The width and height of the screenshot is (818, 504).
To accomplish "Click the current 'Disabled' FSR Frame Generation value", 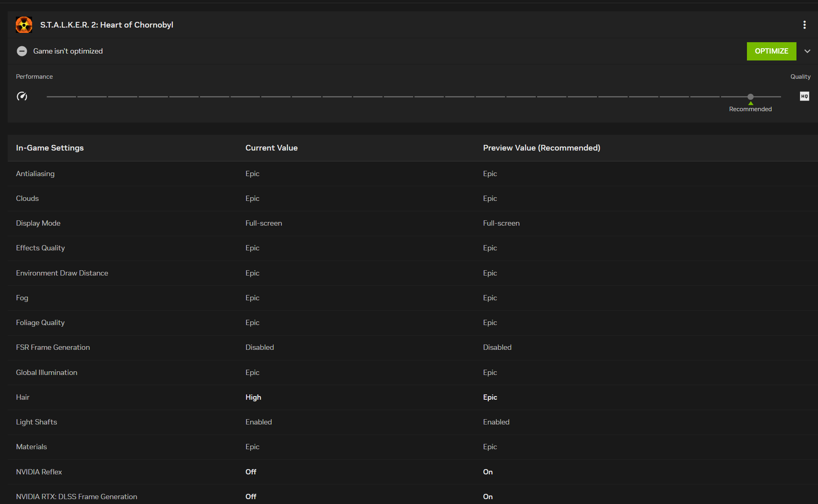I will click(260, 347).
